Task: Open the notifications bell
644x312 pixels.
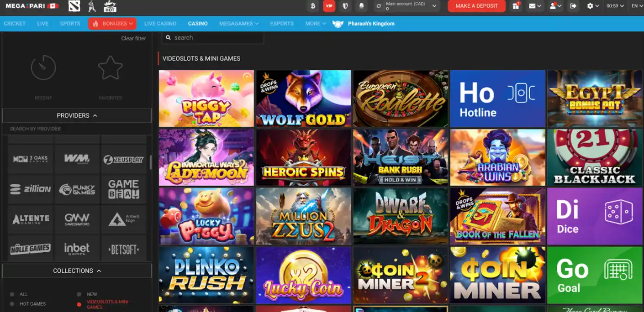Action: click(361, 6)
